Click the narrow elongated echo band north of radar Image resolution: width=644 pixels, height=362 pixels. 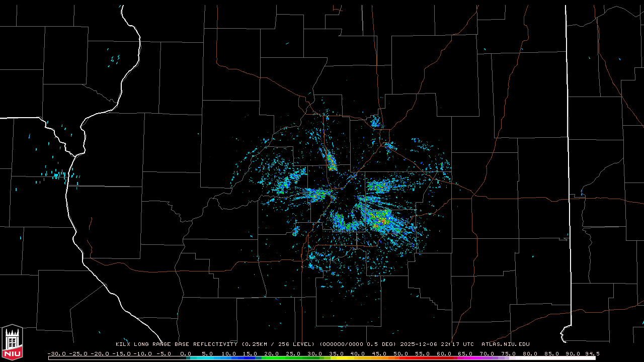(330, 160)
